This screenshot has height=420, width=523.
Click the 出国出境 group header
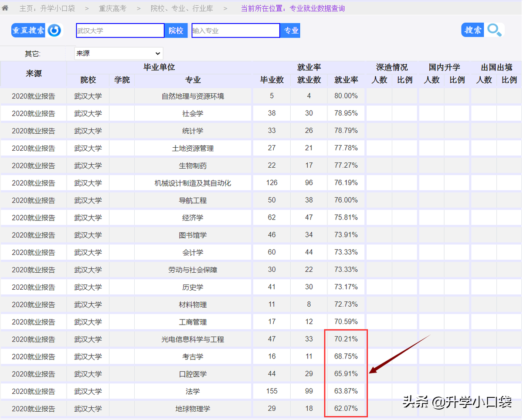pyautogui.click(x=496, y=68)
